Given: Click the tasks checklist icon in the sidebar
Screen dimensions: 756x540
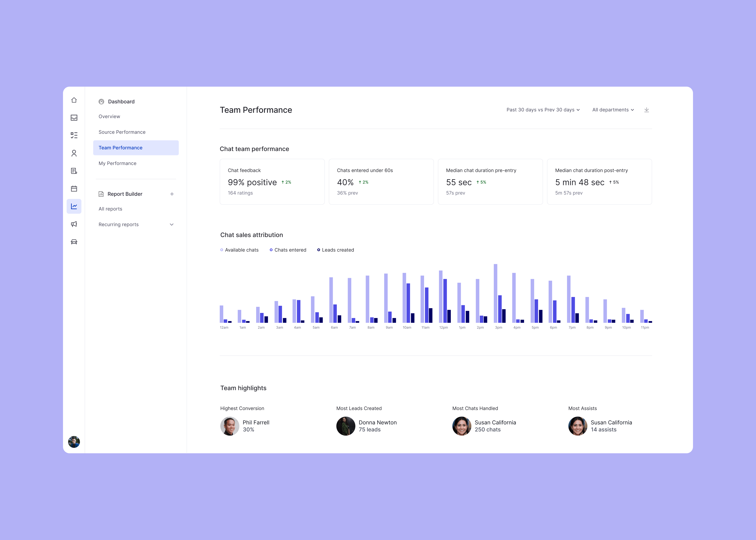Looking at the screenshot, I should [74, 135].
